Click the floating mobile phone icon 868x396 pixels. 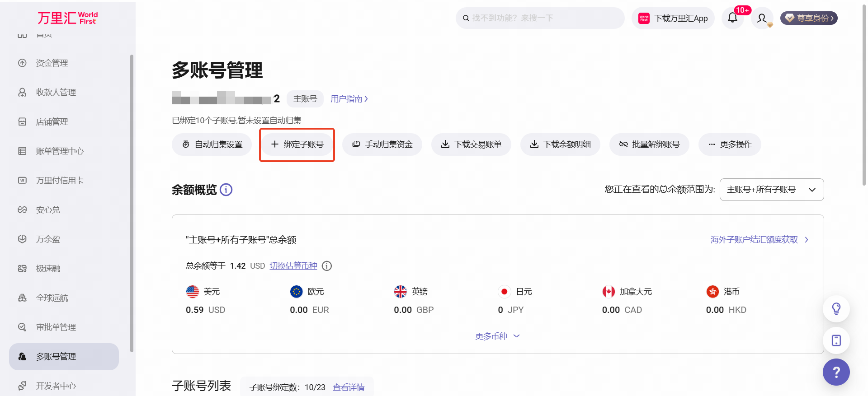836,340
